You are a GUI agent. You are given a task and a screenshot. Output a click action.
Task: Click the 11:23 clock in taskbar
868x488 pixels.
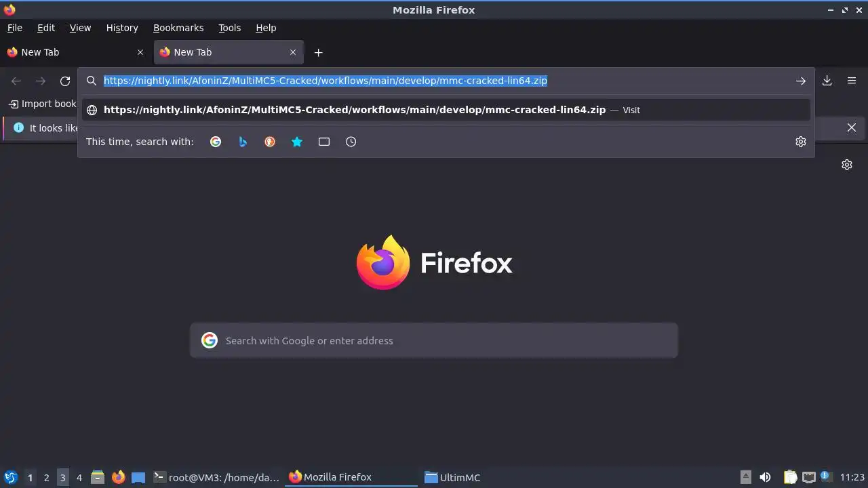coord(852,477)
